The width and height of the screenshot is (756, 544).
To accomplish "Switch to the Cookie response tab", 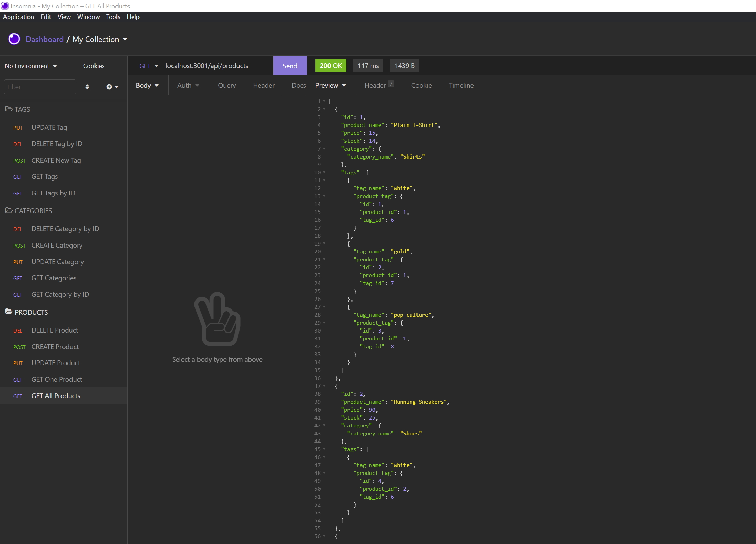I will (x=421, y=85).
